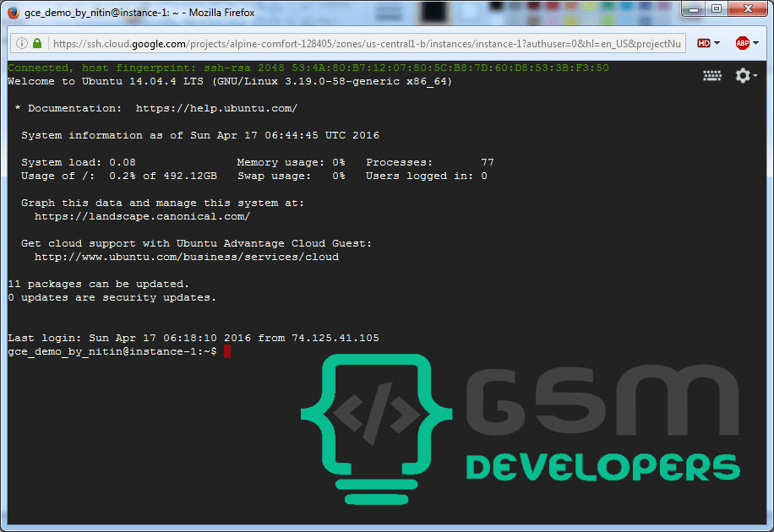Open HD extension dropdown arrow
774x532 pixels.
pyautogui.click(x=717, y=43)
